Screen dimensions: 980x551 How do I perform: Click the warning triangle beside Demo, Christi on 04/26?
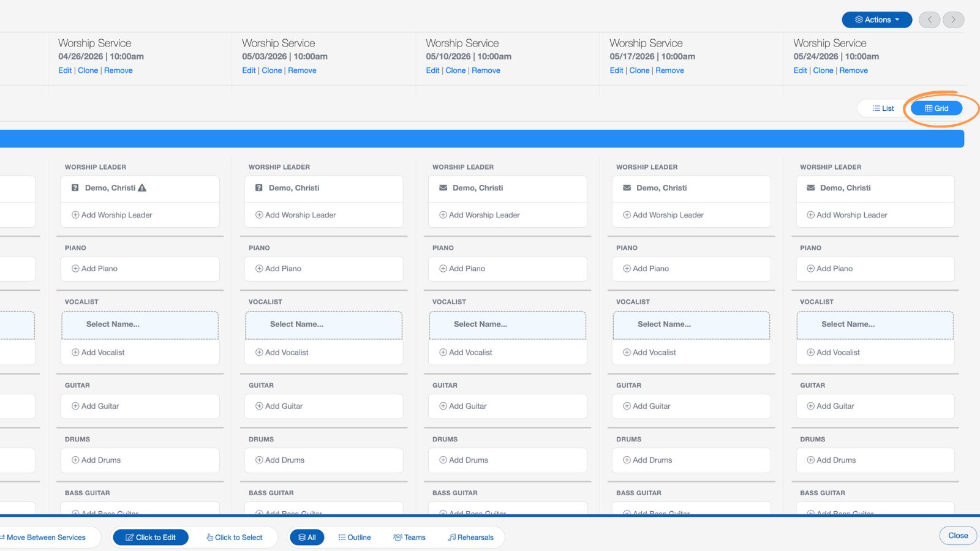click(146, 188)
